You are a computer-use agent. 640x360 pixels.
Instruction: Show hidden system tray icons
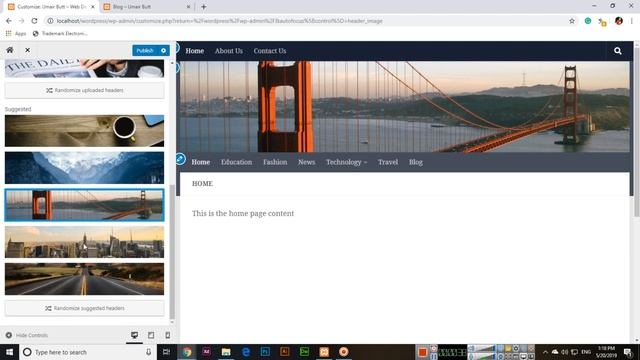545,352
